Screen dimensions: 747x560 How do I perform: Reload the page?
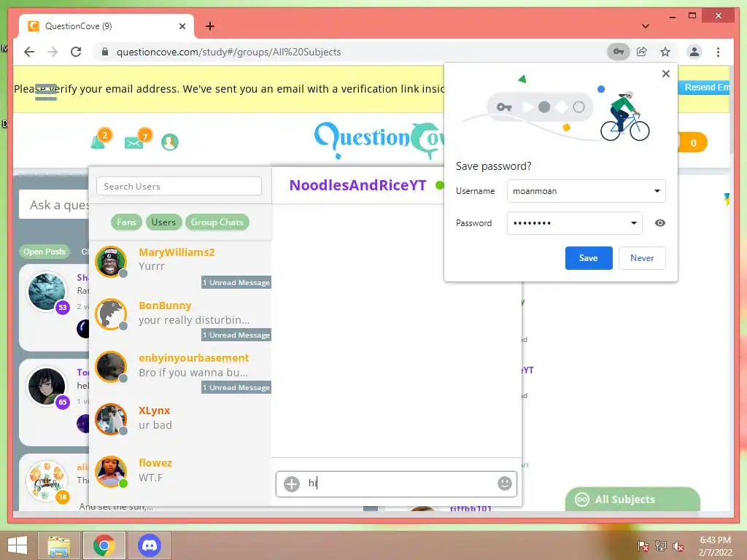tap(76, 52)
